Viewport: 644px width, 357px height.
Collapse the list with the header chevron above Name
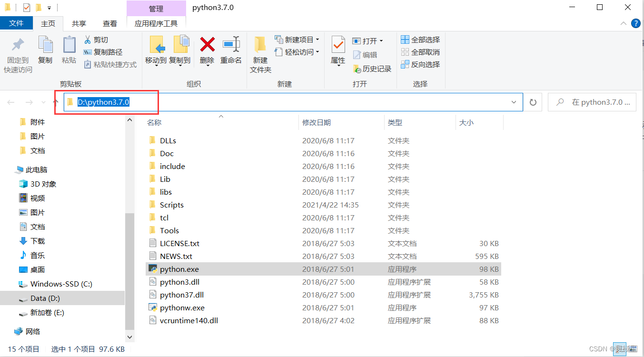pos(221,116)
